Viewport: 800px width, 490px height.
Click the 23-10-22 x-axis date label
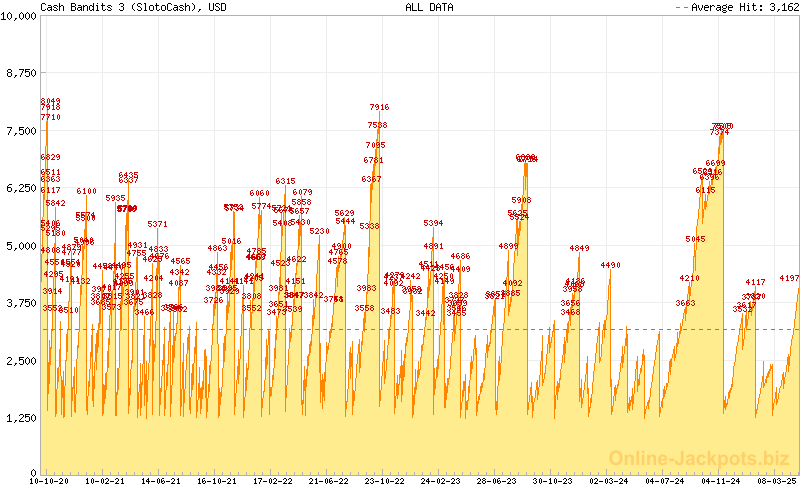[x=384, y=482]
